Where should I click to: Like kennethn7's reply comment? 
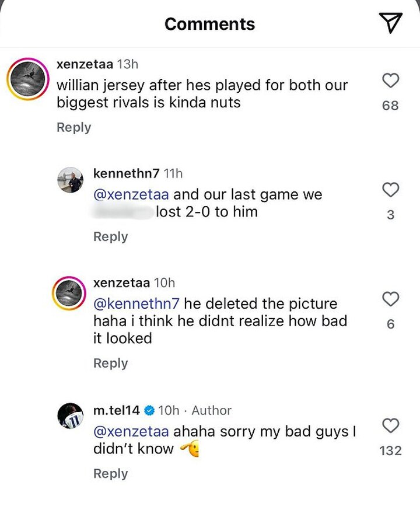(x=390, y=190)
